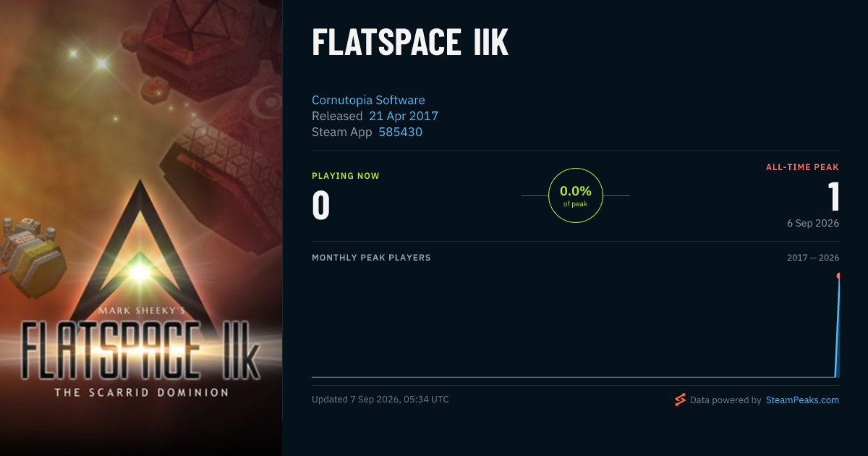Click the Flatspace IIk cover artwork
868x456 pixels.
coord(141,228)
